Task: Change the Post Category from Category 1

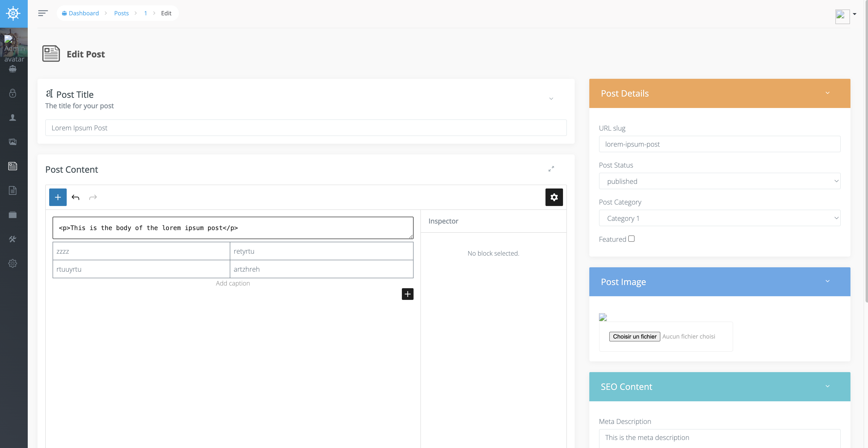Action: click(x=720, y=218)
